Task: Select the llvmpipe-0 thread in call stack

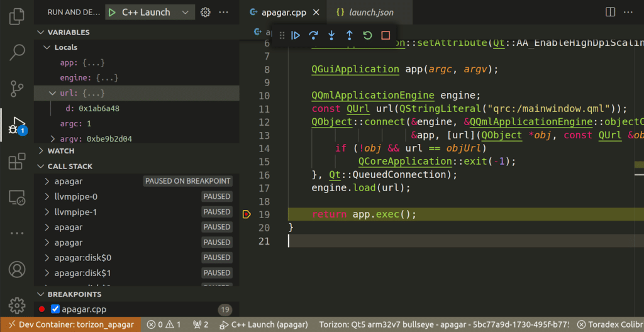Action: pyautogui.click(x=75, y=197)
